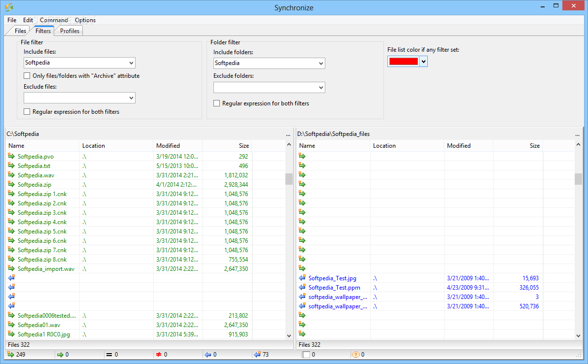Click the left file list scroll up arrow

[289, 144]
